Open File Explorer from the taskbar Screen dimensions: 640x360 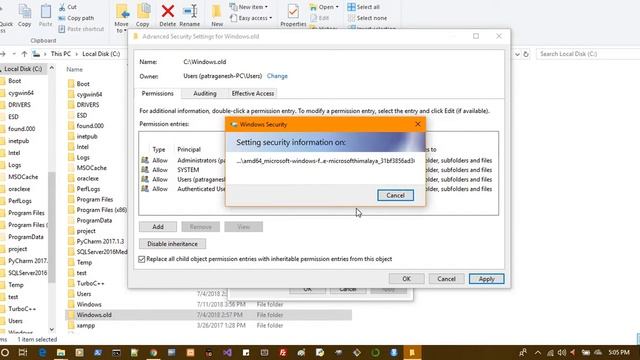point(60,352)
